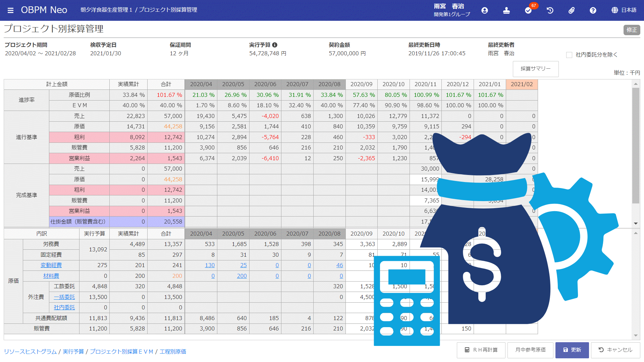
Task: Open the history clock icon
Action: 550,10
